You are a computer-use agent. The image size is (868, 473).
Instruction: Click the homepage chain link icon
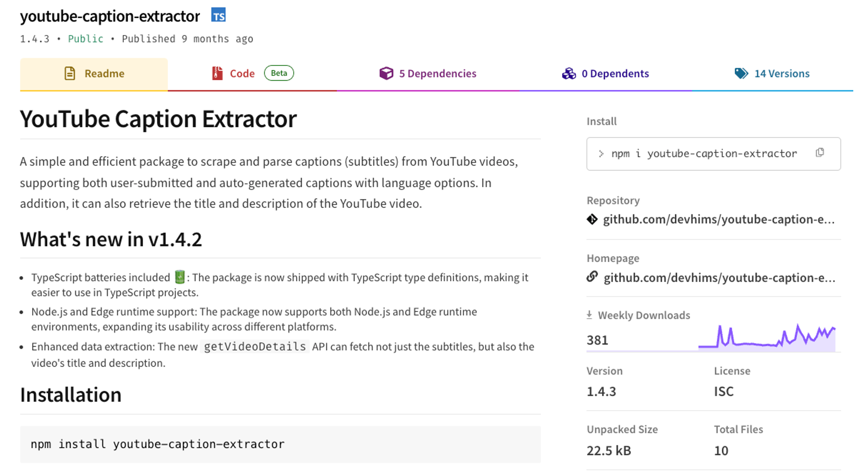click(x=592, y=277)
